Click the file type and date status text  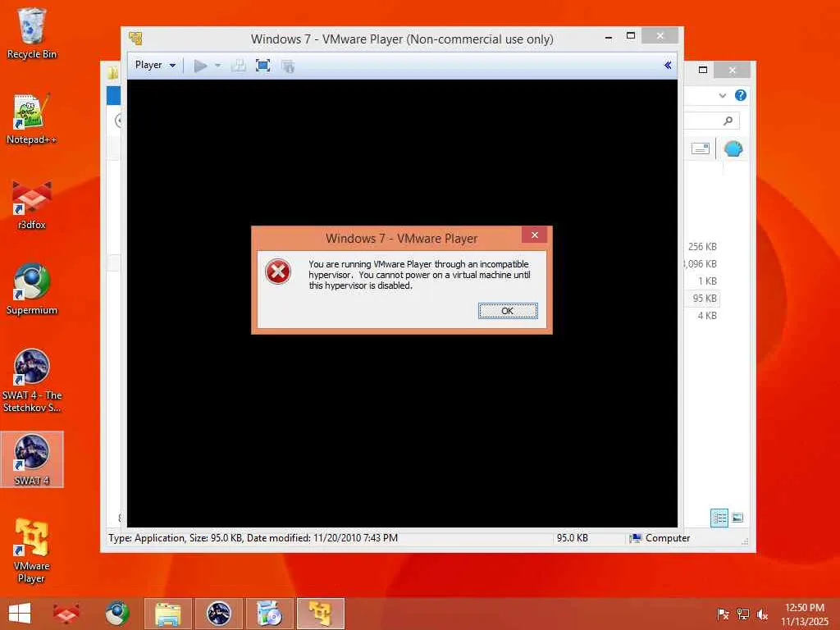click(253, 538)
